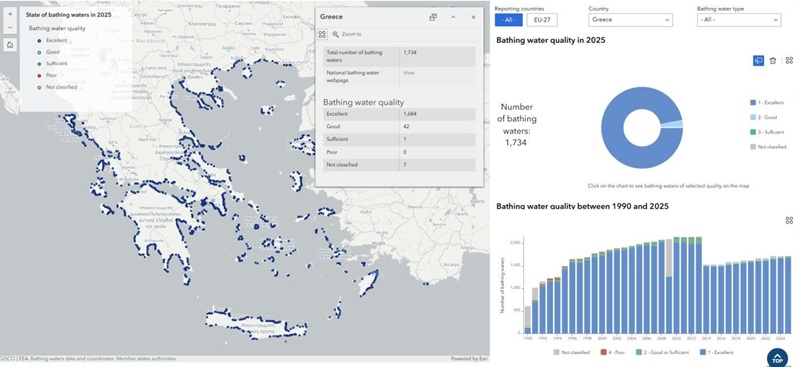Click the Not classified count 7 cell
The image size is (799, 367).
point(438,165)
